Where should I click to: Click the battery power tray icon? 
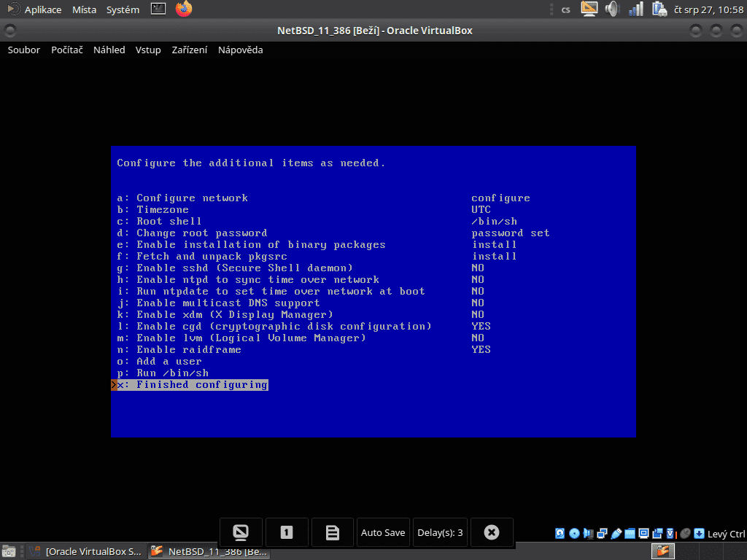[659, 9]
